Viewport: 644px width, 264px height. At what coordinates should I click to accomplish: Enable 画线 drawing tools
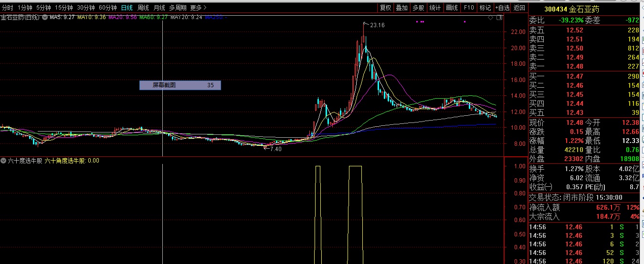[x=452, y=8]
